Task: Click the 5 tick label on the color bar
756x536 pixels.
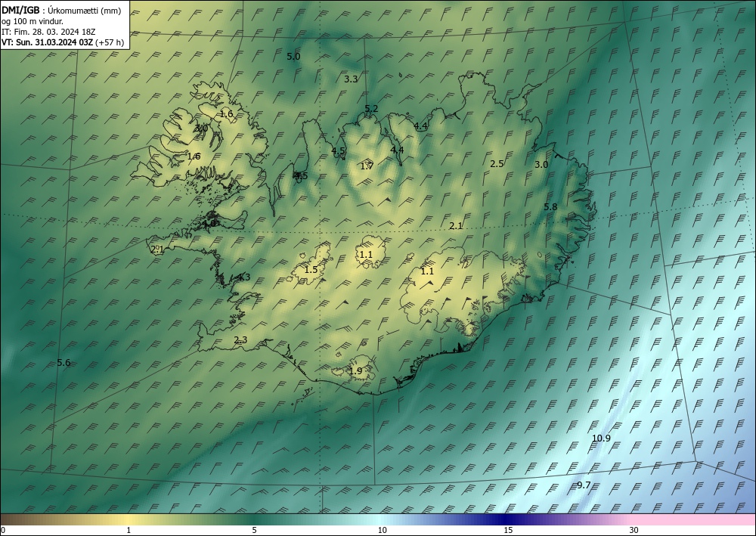Action: pyautogui.click(x=254, y=531)
